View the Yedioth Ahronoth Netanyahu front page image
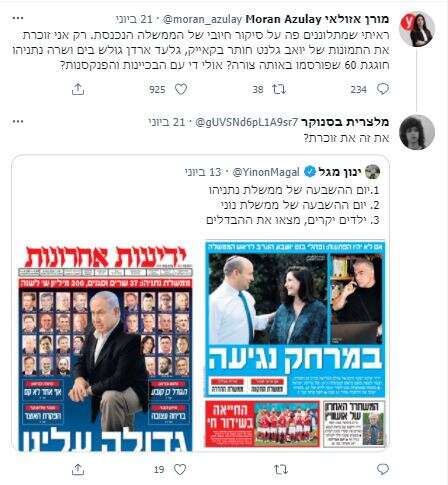The width and height of the screenshot is (448, 485). coord(105,348)
